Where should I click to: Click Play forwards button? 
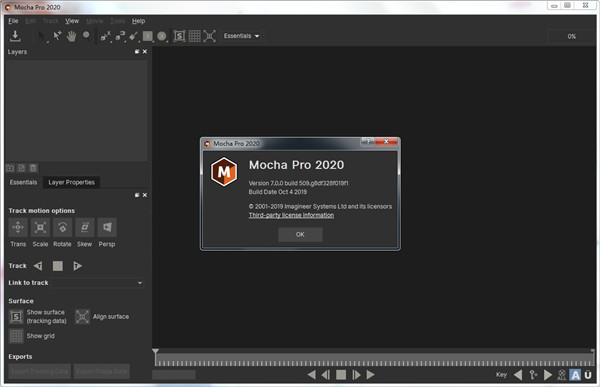pyautogui.click(x=370, y=375)
